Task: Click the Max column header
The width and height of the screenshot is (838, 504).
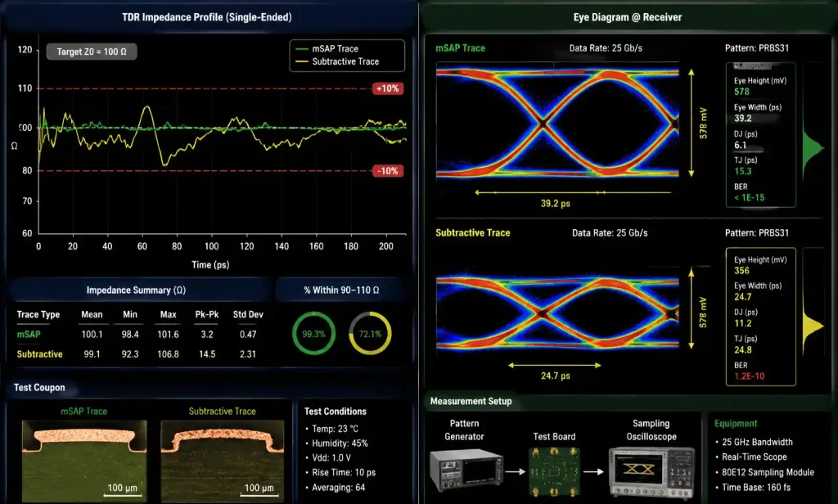Action: [168, 315]
